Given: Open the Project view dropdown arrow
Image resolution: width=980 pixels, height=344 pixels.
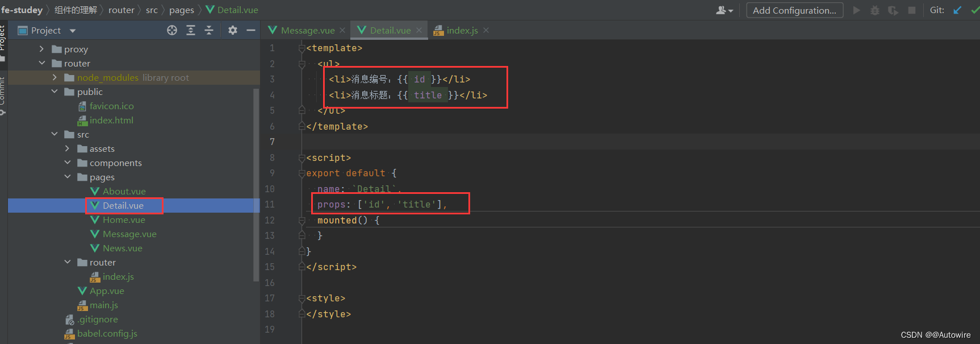Looking at the screenshot, I should pos(73,31).
